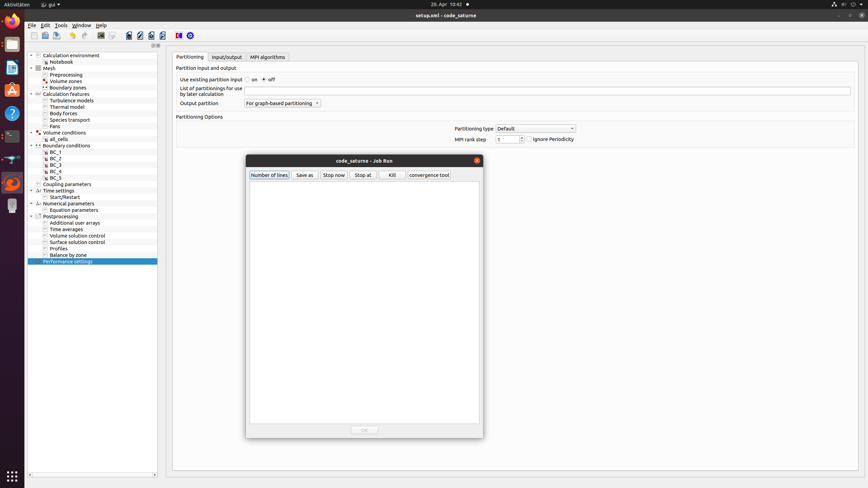Screen dimensions: 868x488
Task: Switch to the MPI algorithms tab
Action: [268, 57]
